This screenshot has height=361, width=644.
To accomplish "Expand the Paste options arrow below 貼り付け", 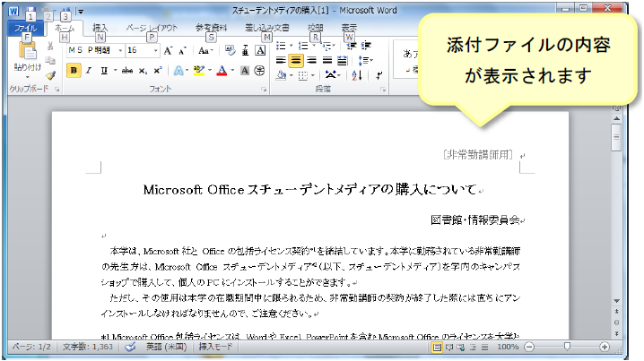I will point(28,77).
